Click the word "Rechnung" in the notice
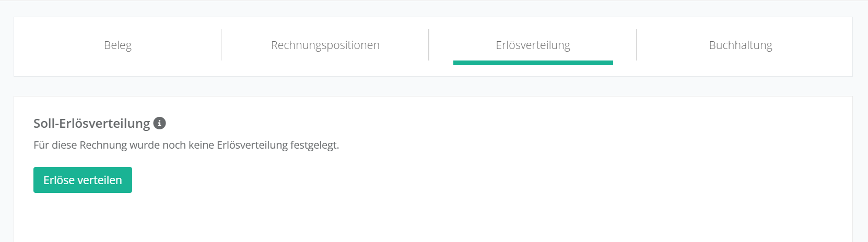This screenshot has height=242, width=868. [x=103, y=145]
